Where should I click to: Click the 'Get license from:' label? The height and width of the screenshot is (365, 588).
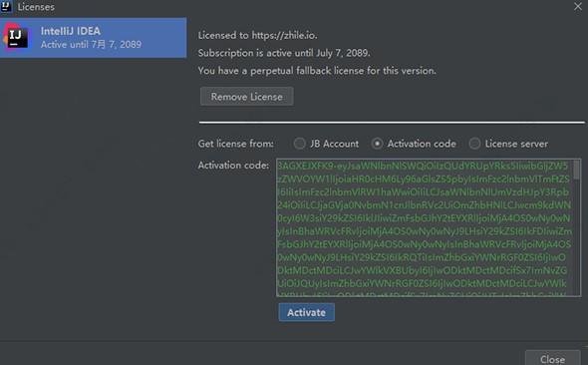236,144
